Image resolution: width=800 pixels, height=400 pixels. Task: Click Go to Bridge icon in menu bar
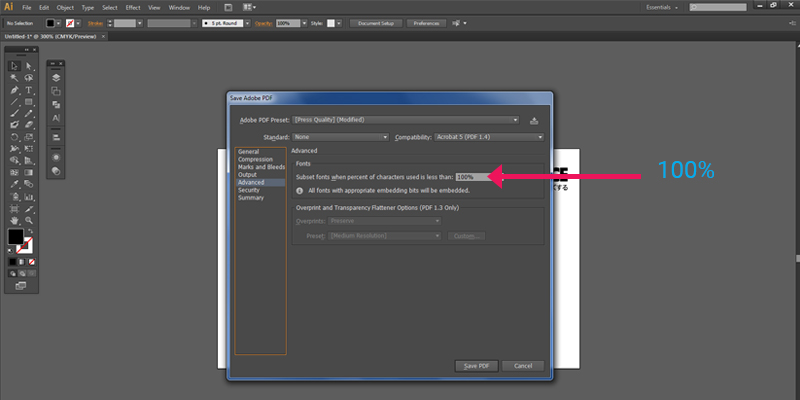click(228, 8)
